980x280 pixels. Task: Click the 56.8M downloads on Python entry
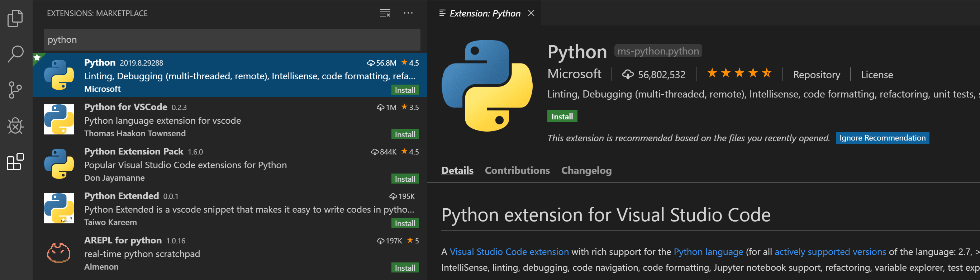pos(382,63)
